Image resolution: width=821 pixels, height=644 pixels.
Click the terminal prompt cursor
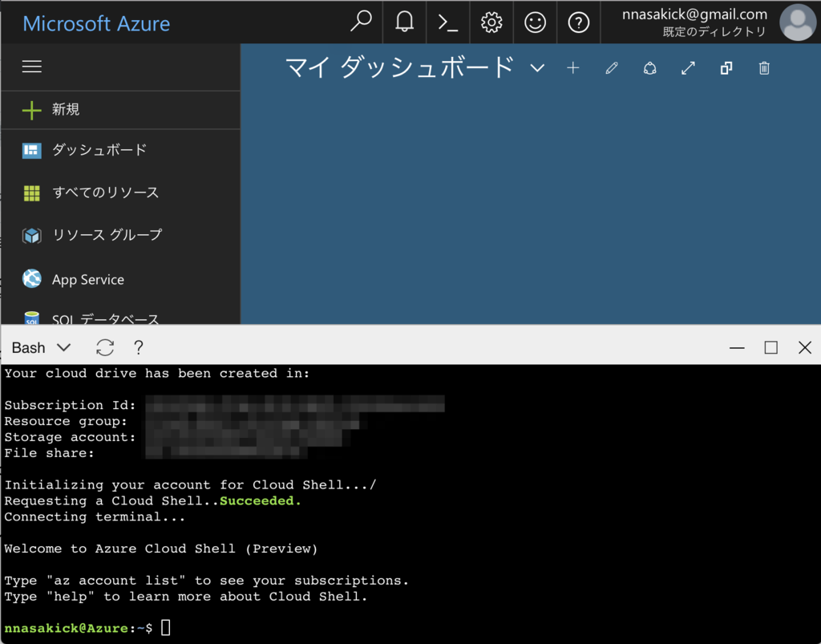[165, 627]
